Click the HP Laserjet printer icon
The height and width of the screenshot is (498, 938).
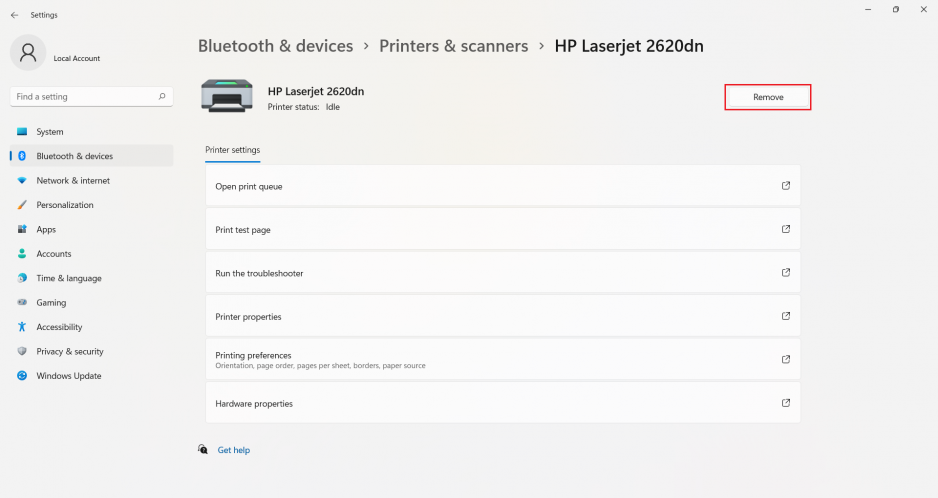[227, 96]
